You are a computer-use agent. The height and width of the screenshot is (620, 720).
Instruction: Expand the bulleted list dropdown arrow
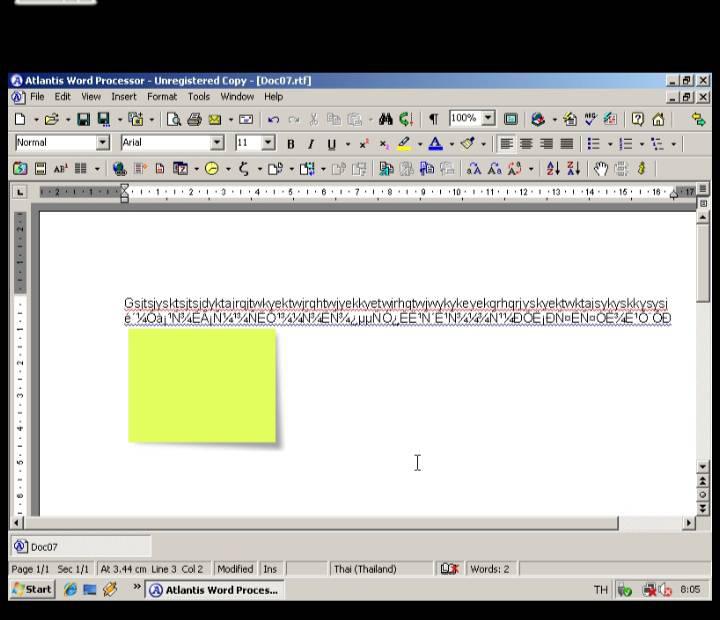point(610,145)
